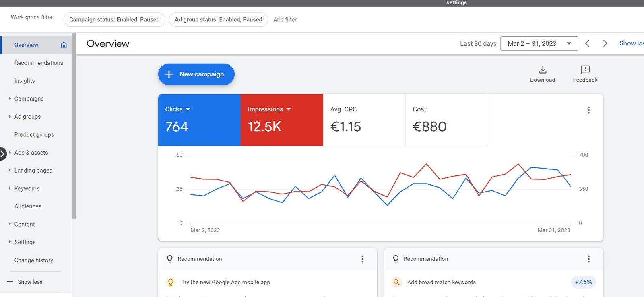
Task: Click the magnifier icon by broad match keywords
Action: tap(396, 282)
